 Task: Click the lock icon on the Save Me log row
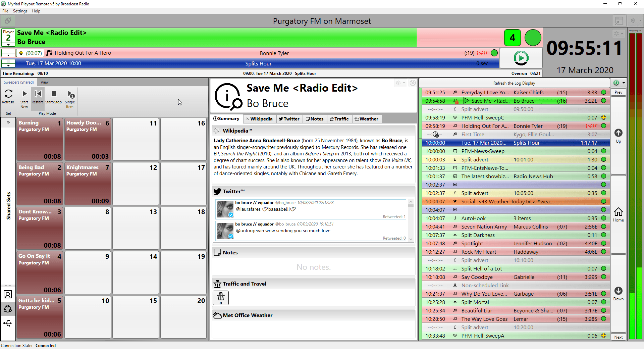456,101
